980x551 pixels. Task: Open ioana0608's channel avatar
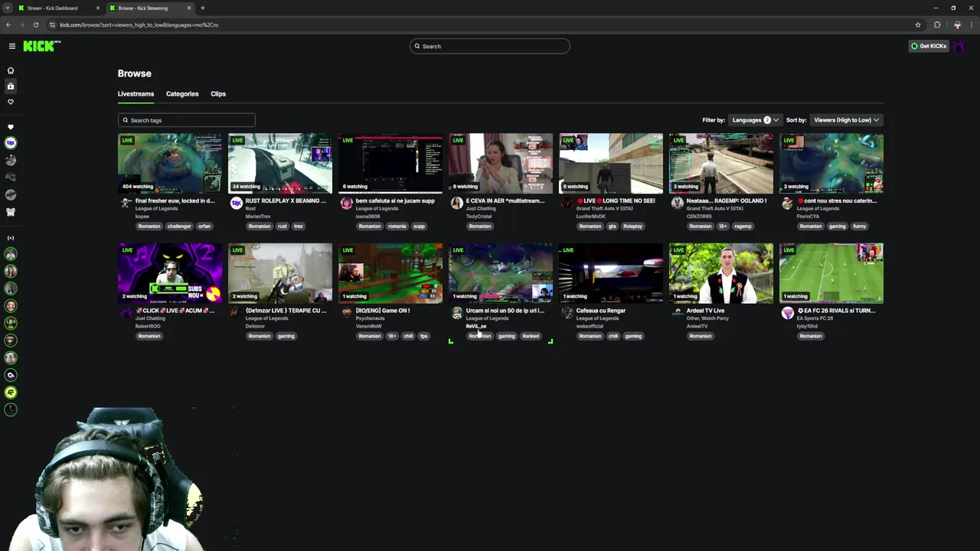tap(347, 203)
